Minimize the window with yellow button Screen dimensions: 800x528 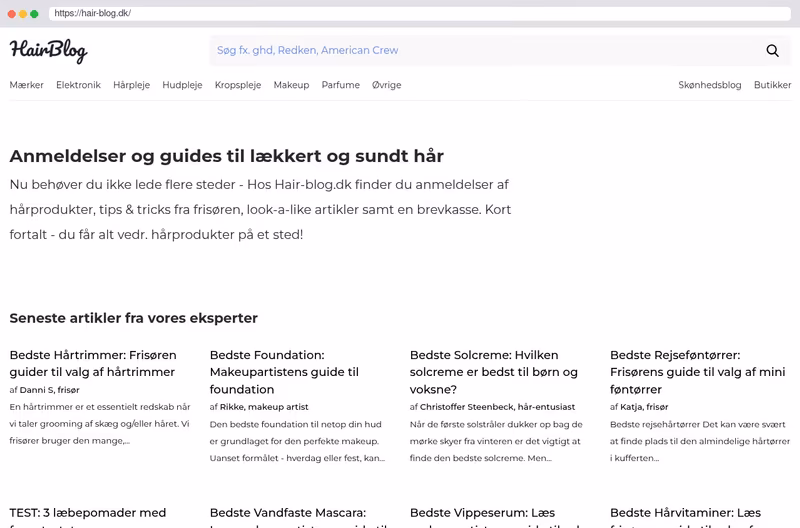tap(23, 14)
